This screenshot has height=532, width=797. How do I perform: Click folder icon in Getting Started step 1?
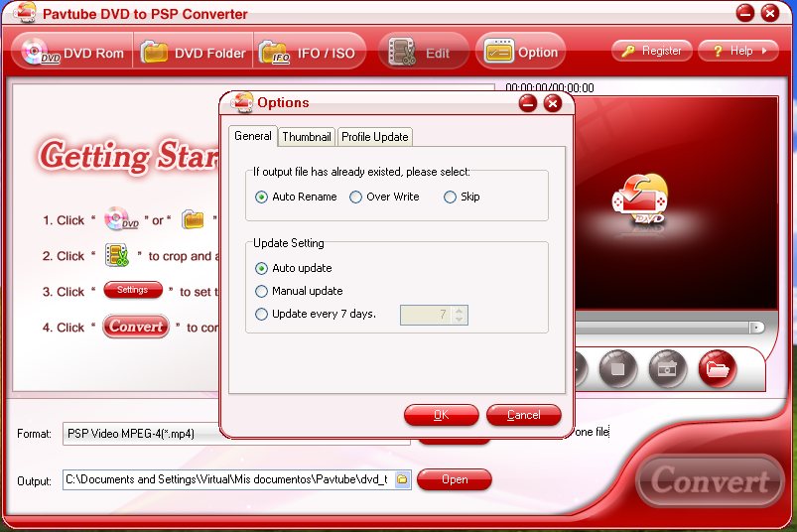[x=194, y=219]
